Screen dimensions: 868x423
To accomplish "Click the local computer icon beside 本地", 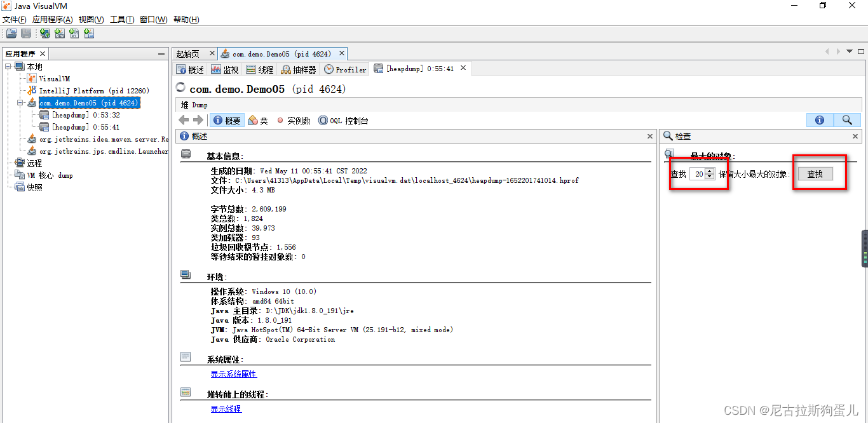I will pyautogui.click(x=20, y=67).
